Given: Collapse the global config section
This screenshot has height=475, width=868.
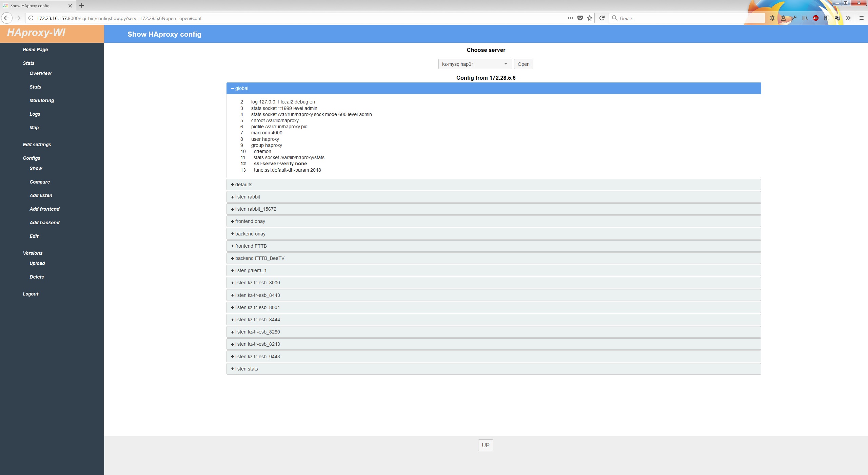Looking at the screenshot, I should click(494, 88).
